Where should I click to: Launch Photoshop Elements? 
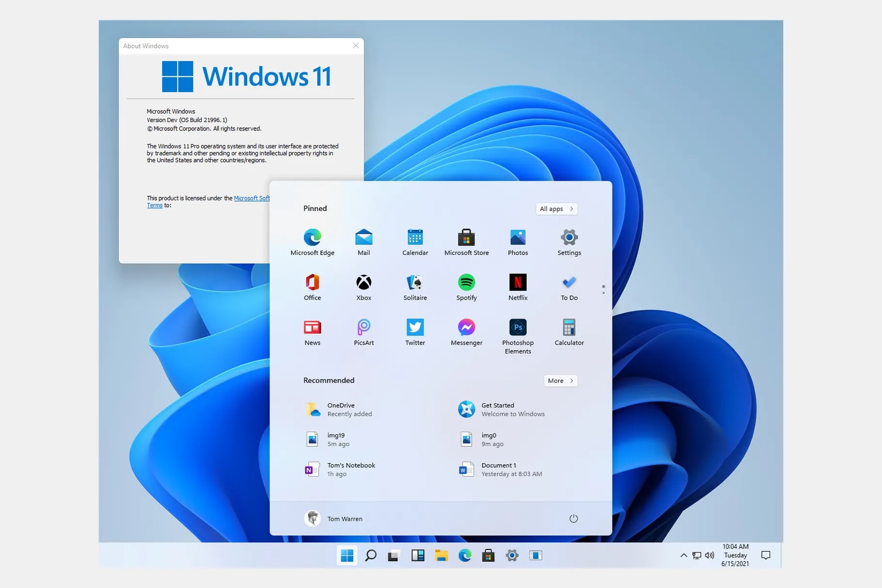(518, 331)
